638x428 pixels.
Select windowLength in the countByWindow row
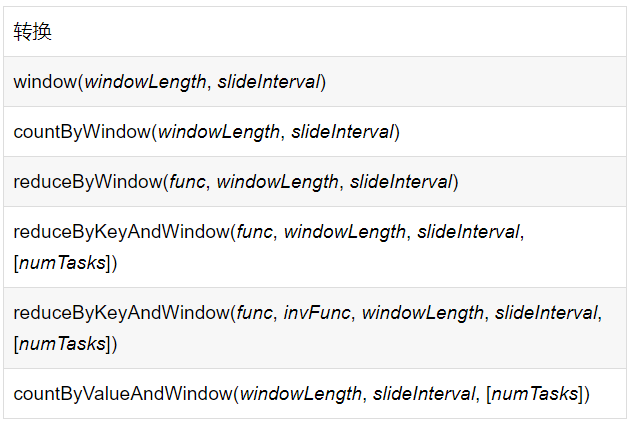[219, 132]
